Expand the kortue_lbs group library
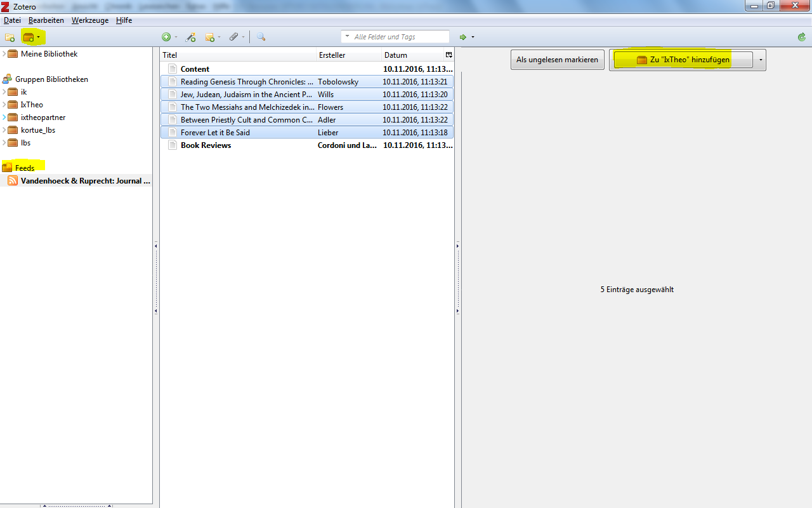Viewport: 812px width, 508px height. coord(4,130)
